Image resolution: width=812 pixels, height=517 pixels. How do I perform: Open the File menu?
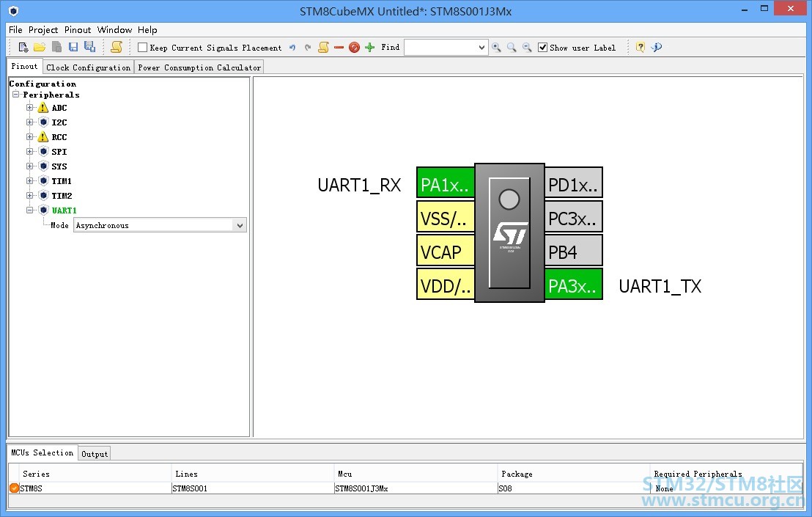tap(15, 29)
